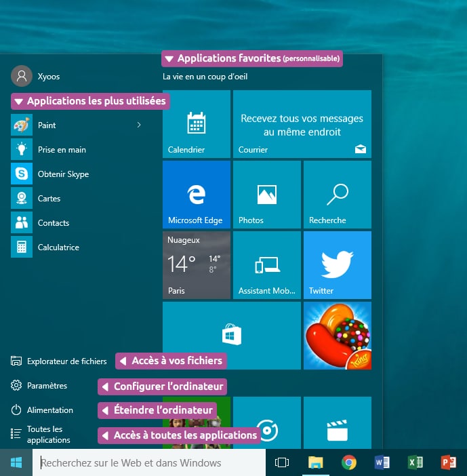Open the Alimentation power menu
Viewport: 467px width, 476px height.
(42, 410)
